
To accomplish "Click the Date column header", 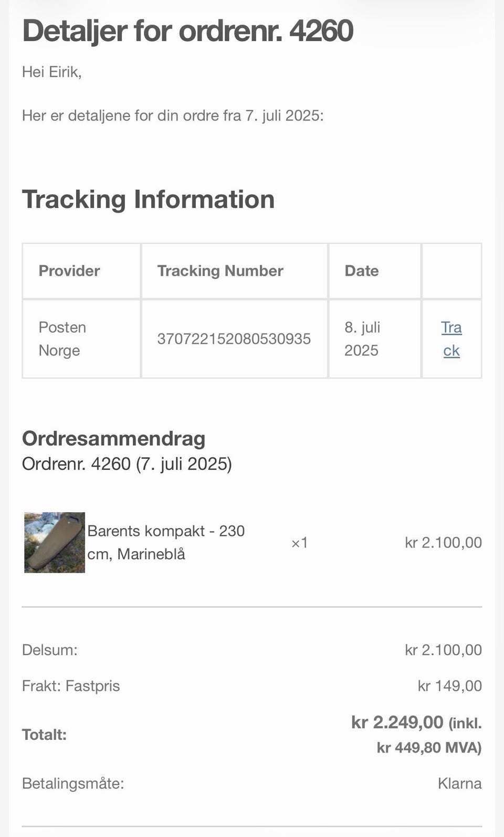I will click(362, 271).
